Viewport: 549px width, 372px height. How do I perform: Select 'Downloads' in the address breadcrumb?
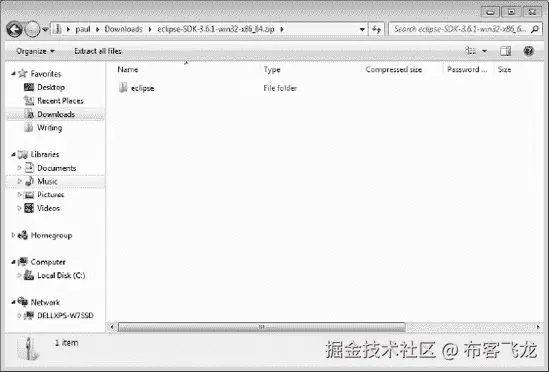(x=124, y=29)
